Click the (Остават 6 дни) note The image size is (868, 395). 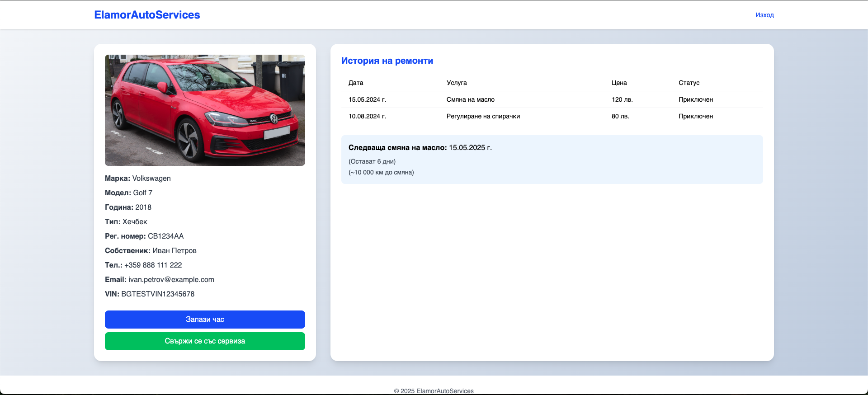pos(372,161)
